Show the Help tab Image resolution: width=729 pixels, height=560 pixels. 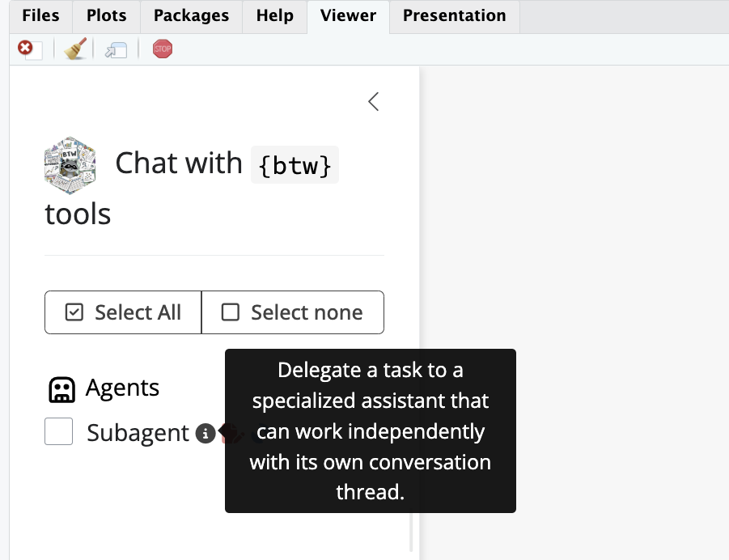tap(274, 16)
